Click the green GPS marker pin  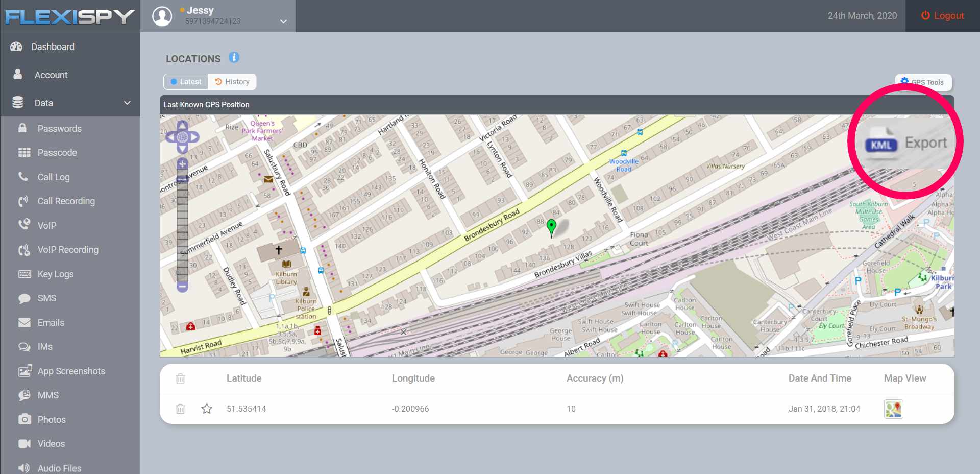[551, 227]
